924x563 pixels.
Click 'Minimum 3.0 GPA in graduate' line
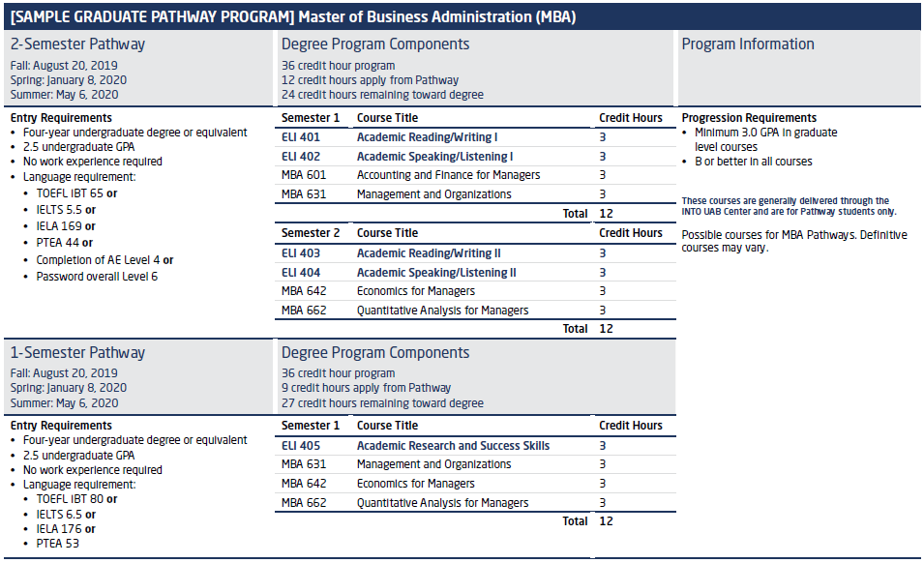coord(765,133)
